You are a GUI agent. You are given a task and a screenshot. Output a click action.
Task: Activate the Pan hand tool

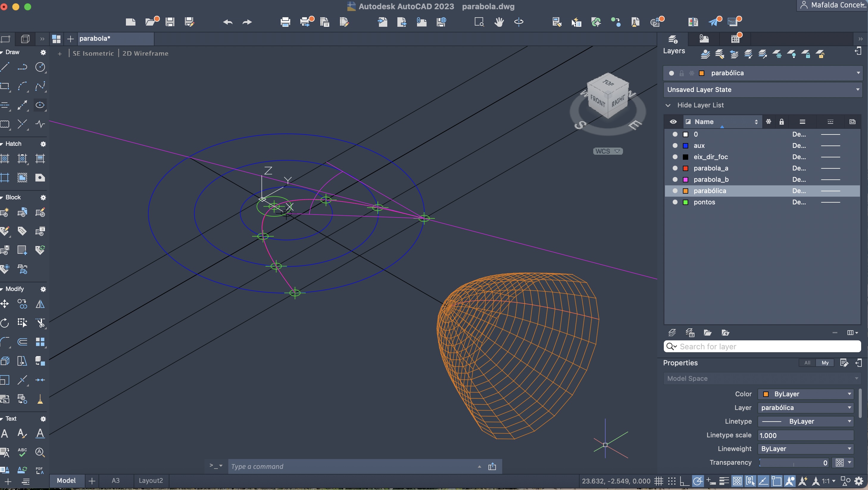pyautogui.click(x=499, y=22)
